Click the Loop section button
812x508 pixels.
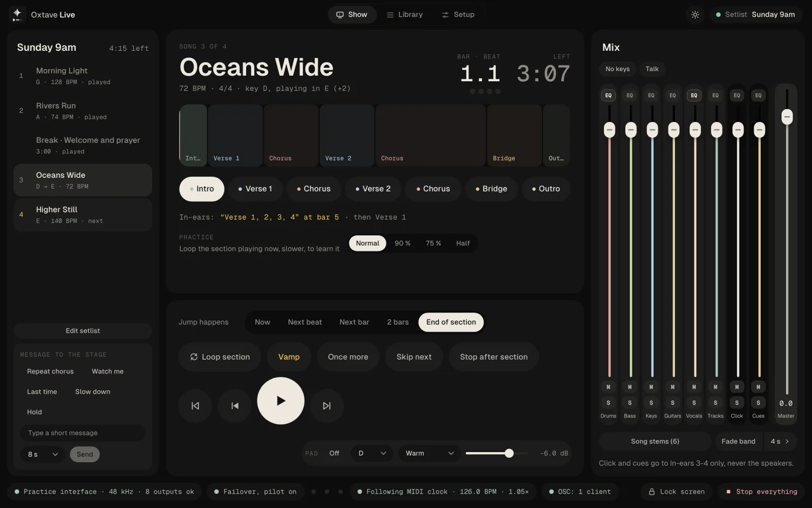pyautogui.click(x=220, y=357)
